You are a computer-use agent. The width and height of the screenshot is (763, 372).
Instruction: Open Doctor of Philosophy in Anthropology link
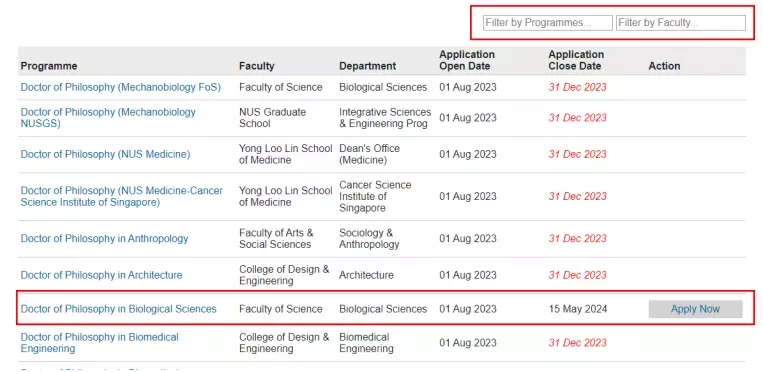pyautogui.click(x=104, y=239)
